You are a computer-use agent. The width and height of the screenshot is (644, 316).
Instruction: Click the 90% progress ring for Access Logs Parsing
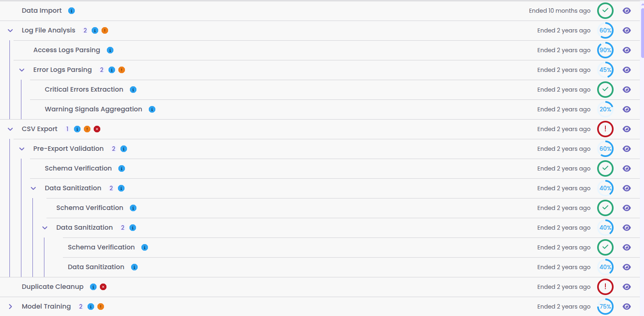605,50
